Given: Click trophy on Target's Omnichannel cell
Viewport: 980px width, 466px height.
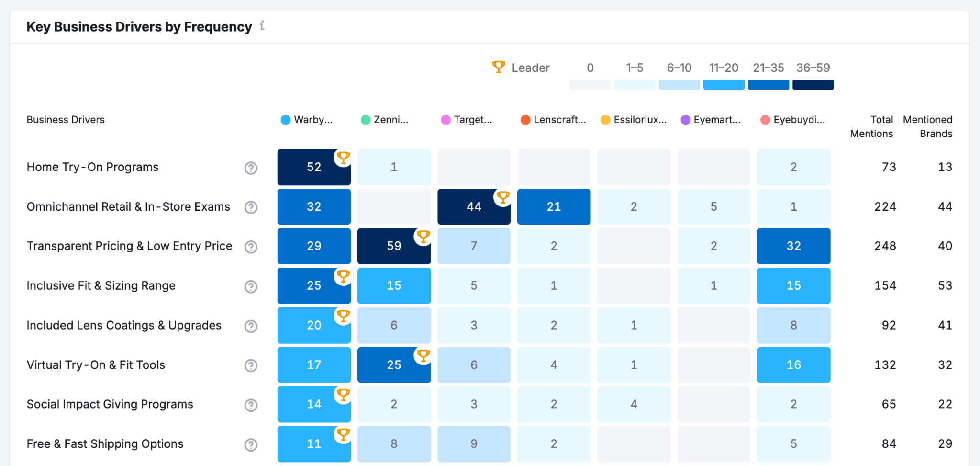Looking at the screenshot, I should pyautogui.click(x=503, y=197).
